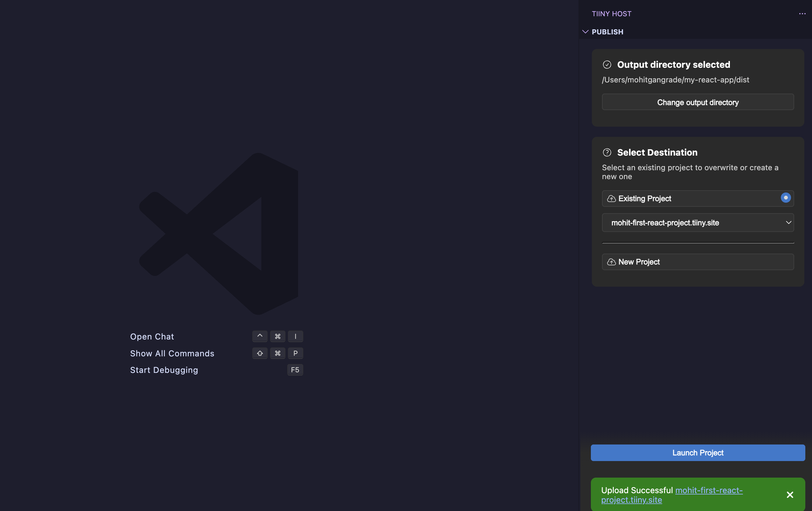Choose the New Project option
The width and height of the screenshot is (812, 511).
pyautogui.click(x=697, y=262)
